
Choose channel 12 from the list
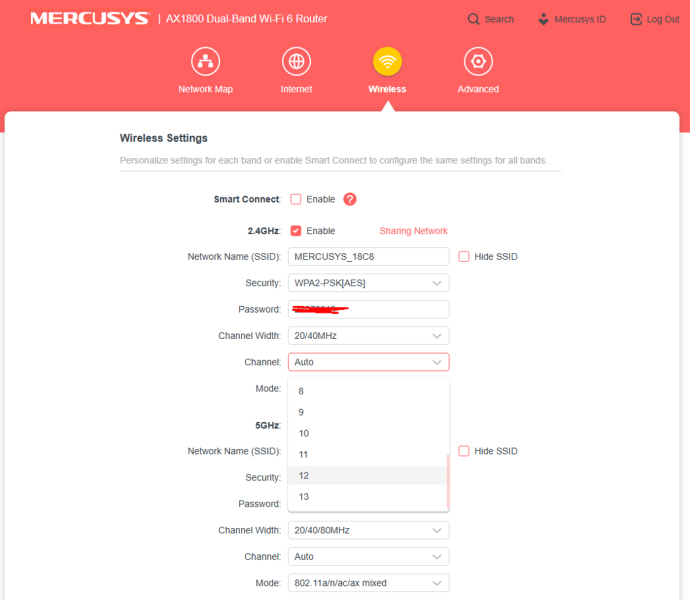pos(367,476)
